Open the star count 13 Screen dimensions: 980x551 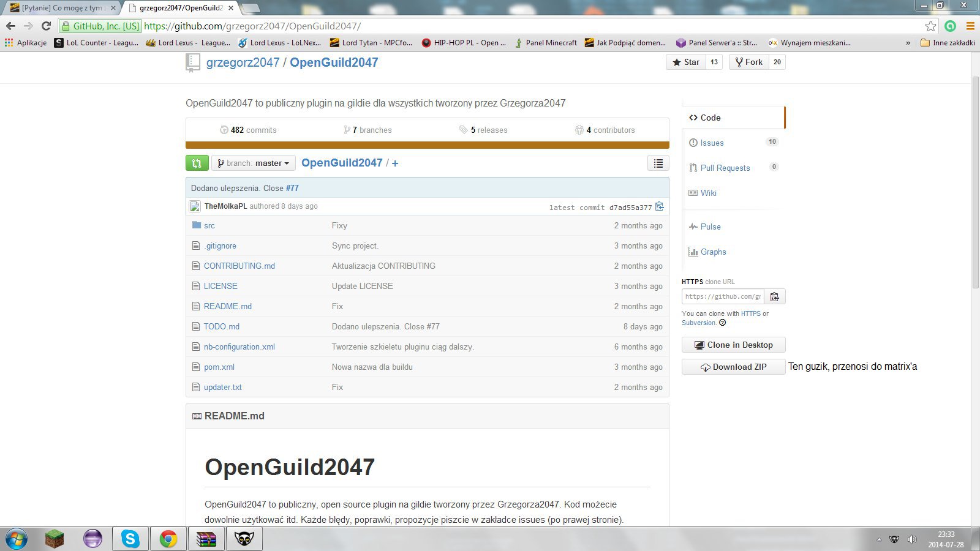point(714,62)
